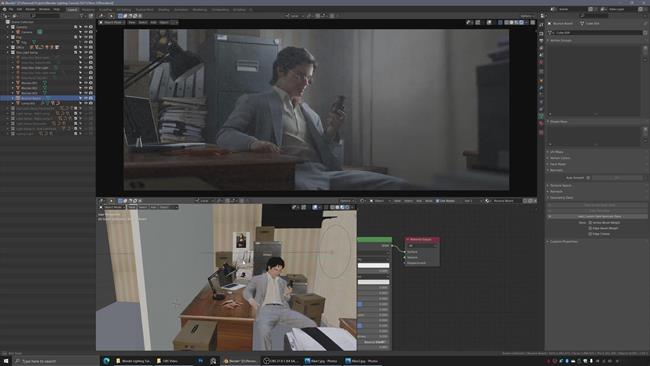This screenshot has width=650, height=366.
Task: Switch bottom viewport to wireframe shading
Action: [x=332, y=207]
